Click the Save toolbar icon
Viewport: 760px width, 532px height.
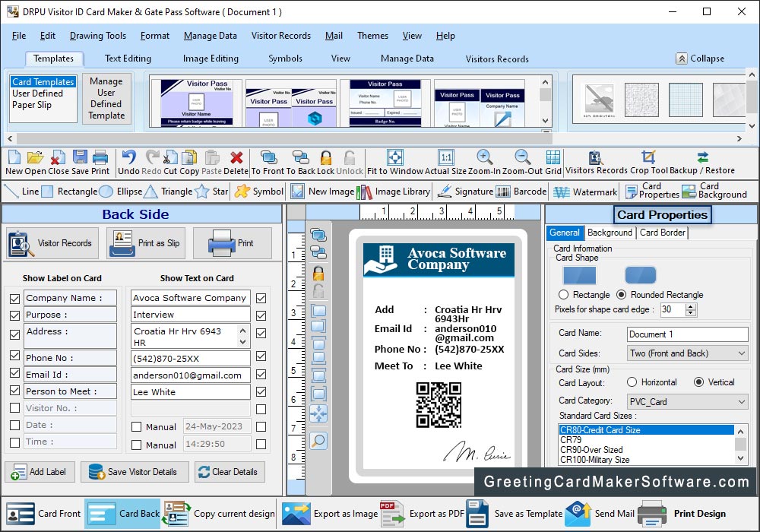coord(80,157)
